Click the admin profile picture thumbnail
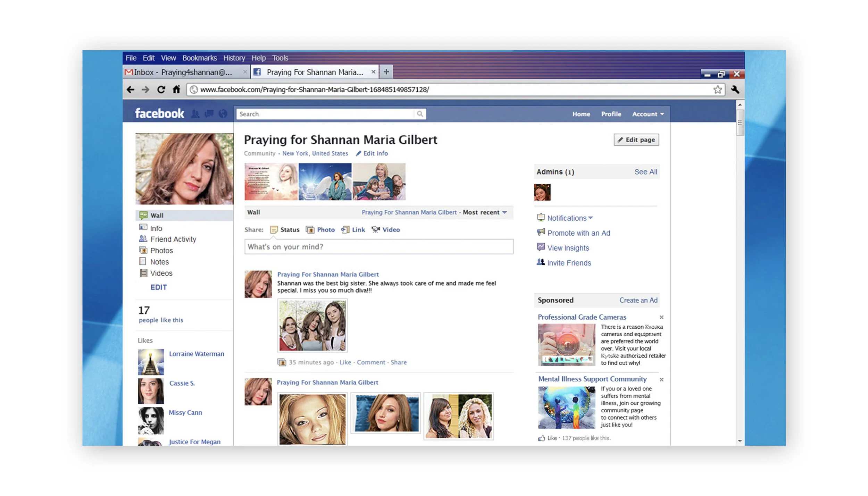The width and height of the screenshot is (868, 496). pos(542,192)
